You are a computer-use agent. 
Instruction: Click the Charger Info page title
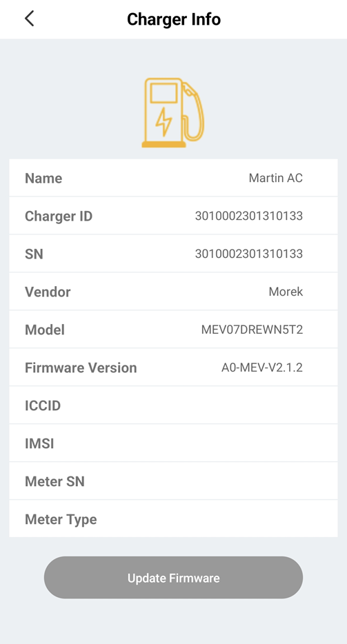point(174,19)
